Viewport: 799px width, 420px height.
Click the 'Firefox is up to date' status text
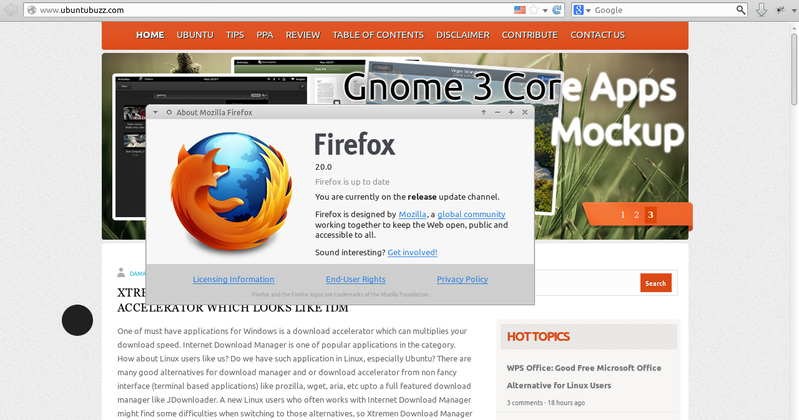352,182
